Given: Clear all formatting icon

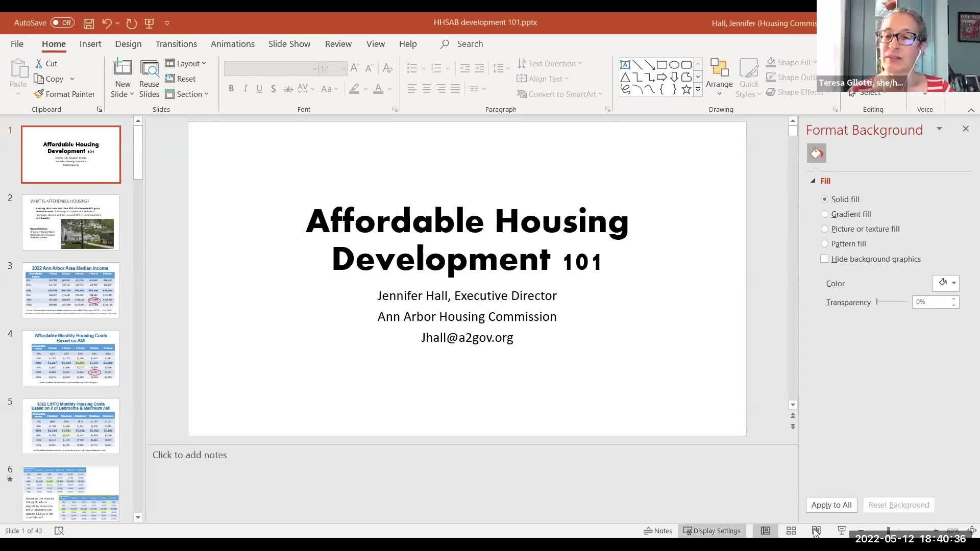Looking at the screenshot, I should 387,68.
